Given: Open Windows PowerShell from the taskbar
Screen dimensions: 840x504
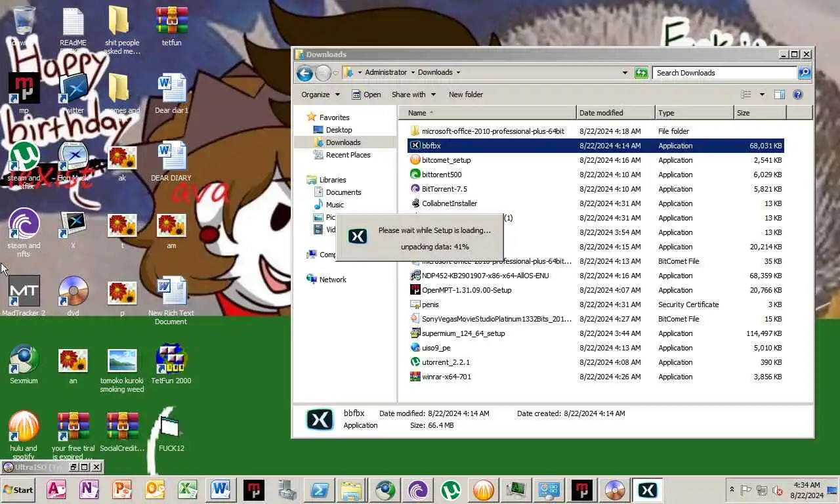Looking at the screenshot, I should (x=319, y=490).
